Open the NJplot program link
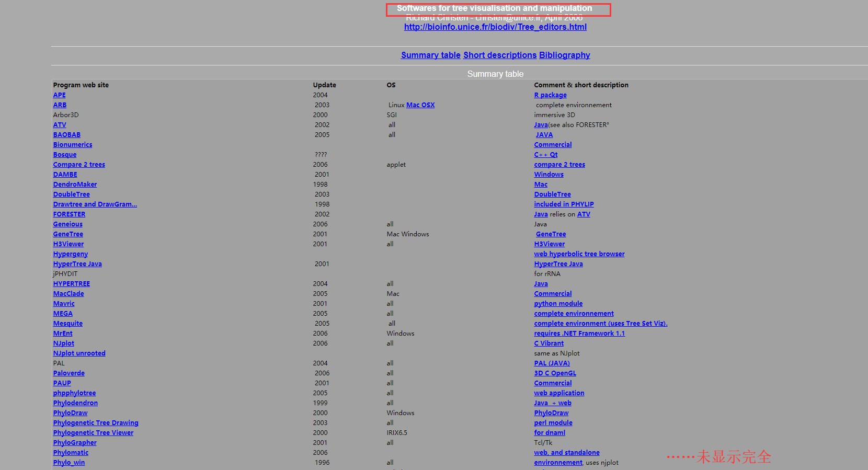This screenshot has height=470, width=868. click(x=64, y=343)
